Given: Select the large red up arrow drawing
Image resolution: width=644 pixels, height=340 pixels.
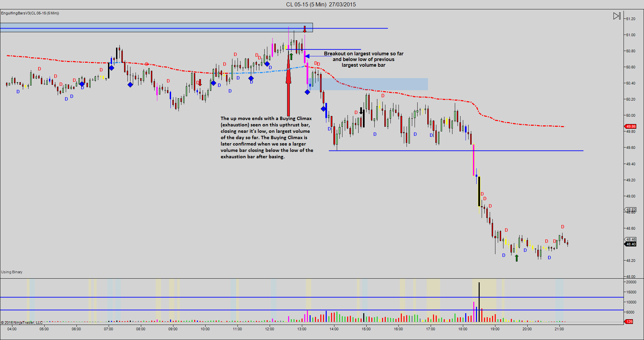Looking at the screenshot, I should pos(288,84).
